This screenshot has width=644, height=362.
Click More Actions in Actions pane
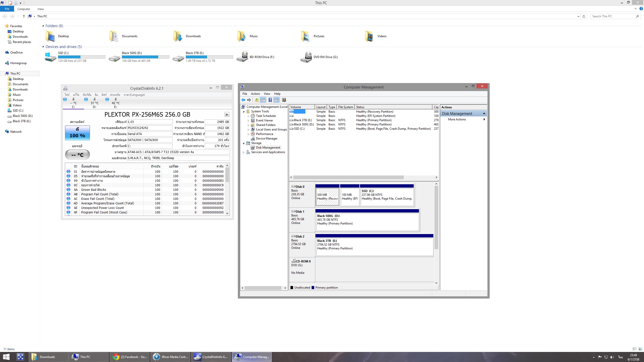[457, 119]
